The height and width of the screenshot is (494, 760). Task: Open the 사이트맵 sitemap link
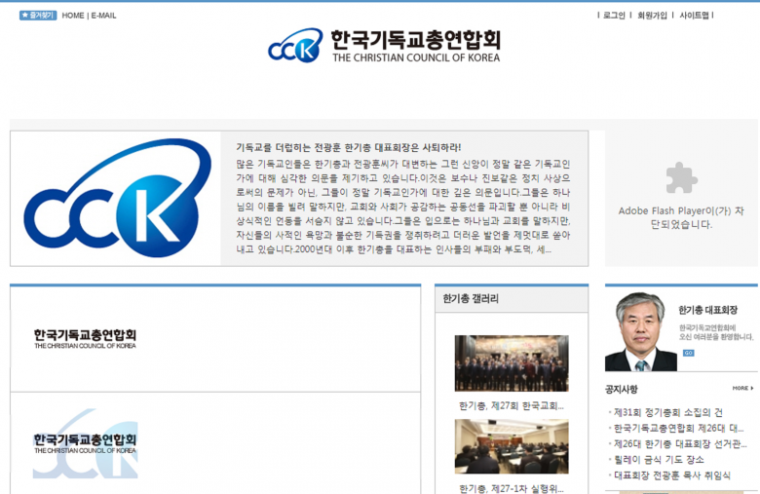pos(694,16)
